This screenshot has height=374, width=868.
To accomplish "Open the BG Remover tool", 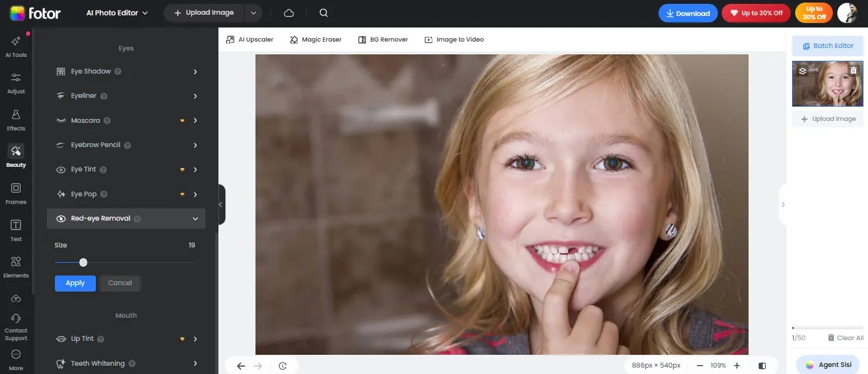I will point(383,40).
